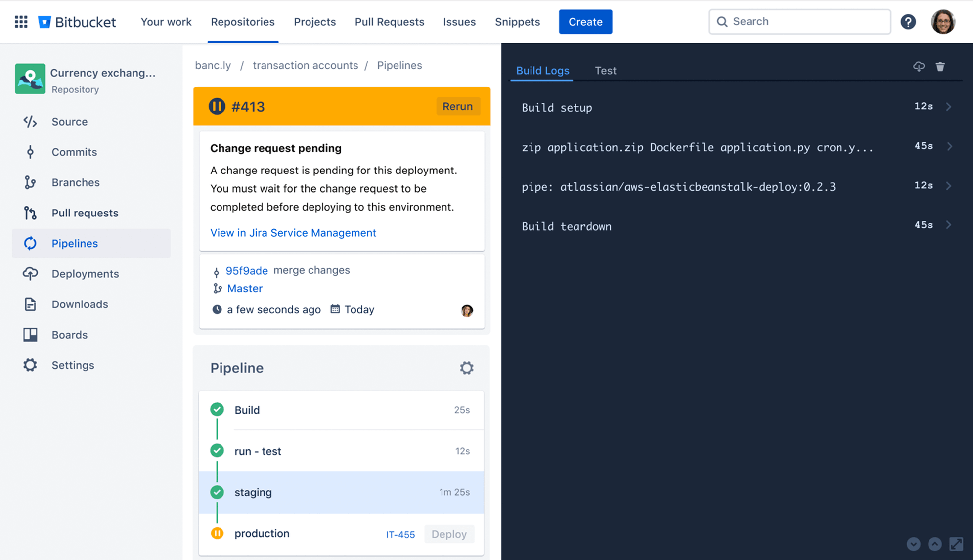Click the 95f9ade commit hash link
Screen dimensions: 973x560
(x=247, y=270)
